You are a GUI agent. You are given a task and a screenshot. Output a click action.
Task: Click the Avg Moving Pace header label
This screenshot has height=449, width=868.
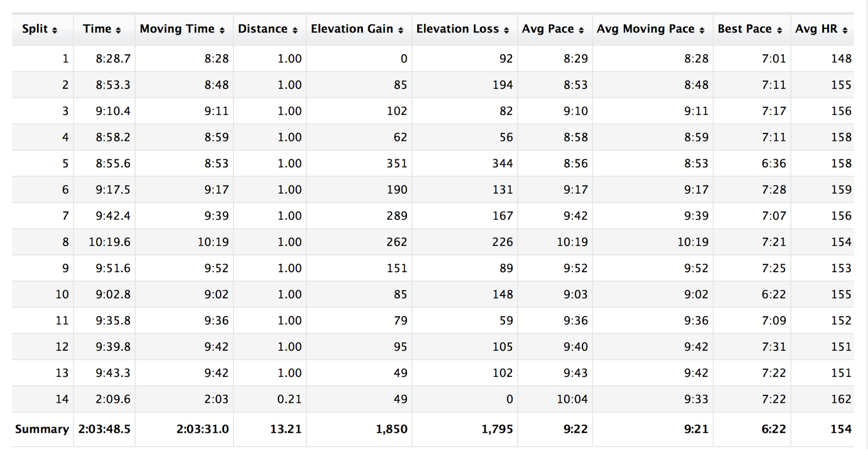click(646, 29)
